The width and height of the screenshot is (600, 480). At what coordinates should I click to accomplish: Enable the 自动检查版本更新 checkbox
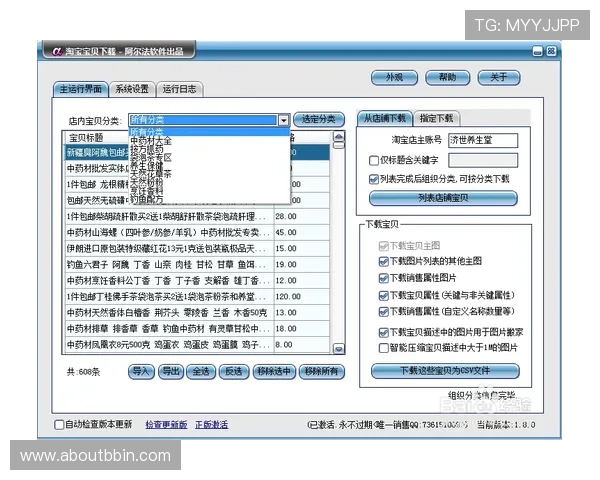click(x=59, y=425)
